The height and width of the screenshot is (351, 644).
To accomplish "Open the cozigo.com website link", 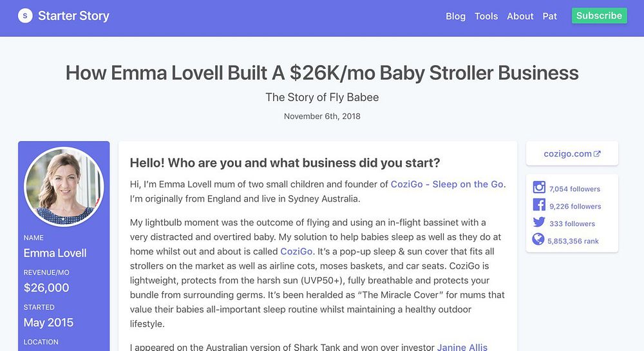I will tap(567, 154).
